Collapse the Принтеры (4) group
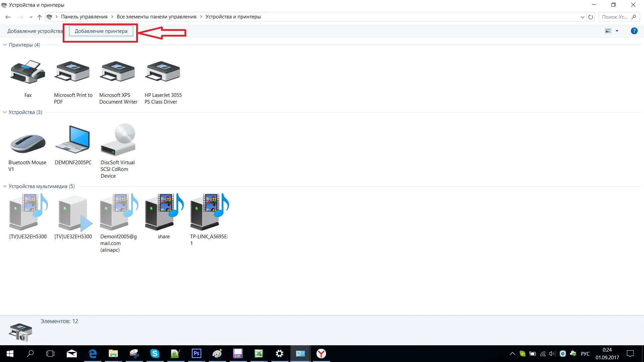This screenshot has width=644, height=362. [5, 45]
